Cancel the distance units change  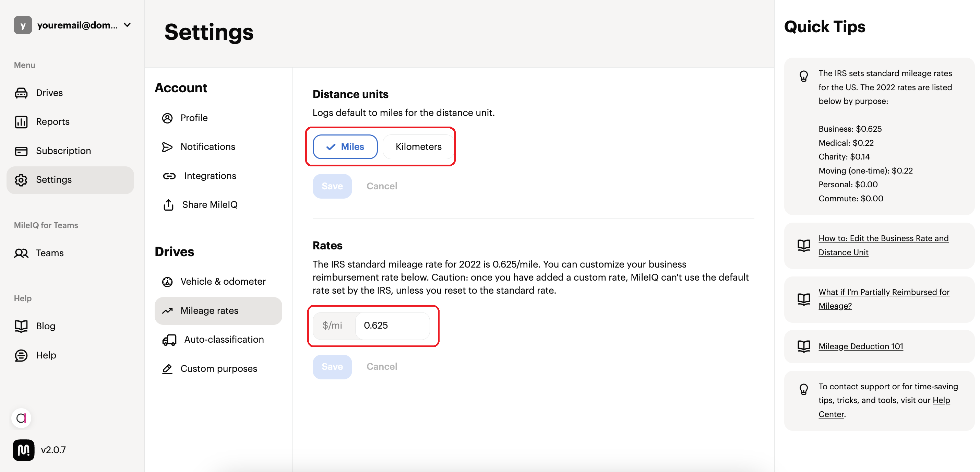(382, 186)
